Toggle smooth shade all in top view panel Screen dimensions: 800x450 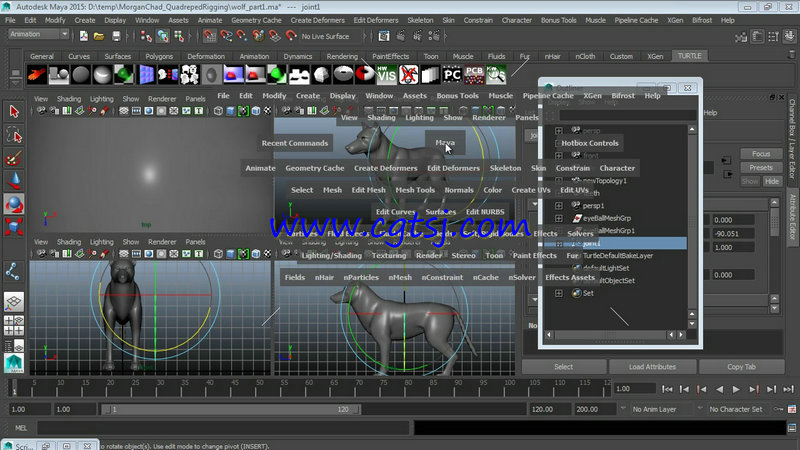231,111
